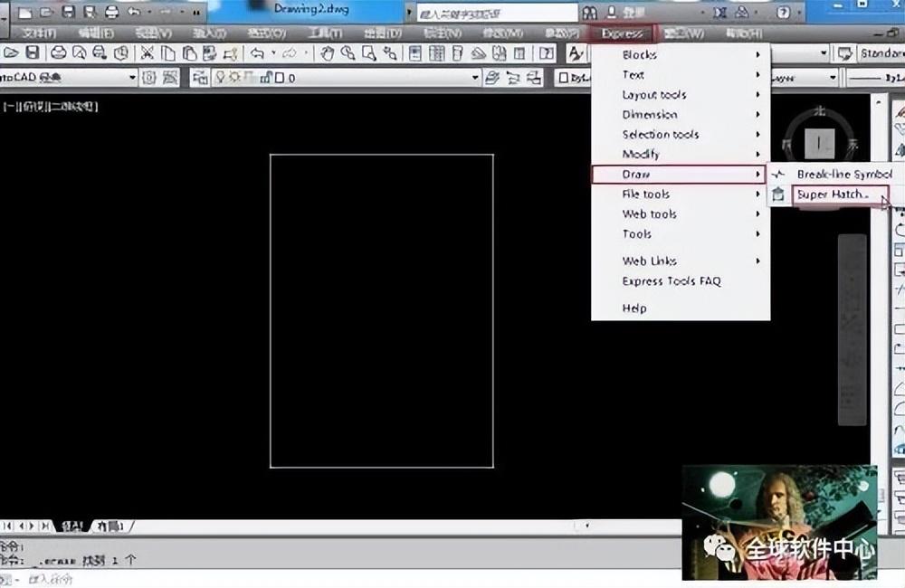Screen dimensions: 905x588
Task: Click layer 0 color swatch box
Action: 279,77
